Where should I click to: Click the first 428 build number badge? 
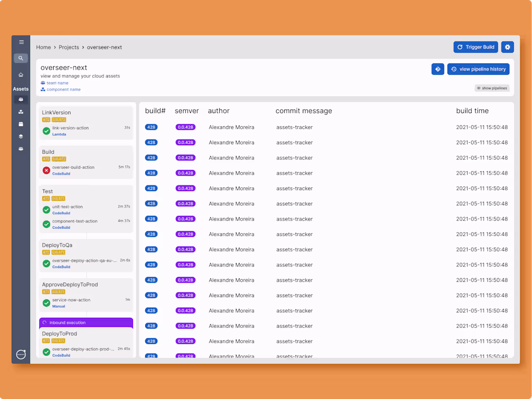(x=151, y=127)
